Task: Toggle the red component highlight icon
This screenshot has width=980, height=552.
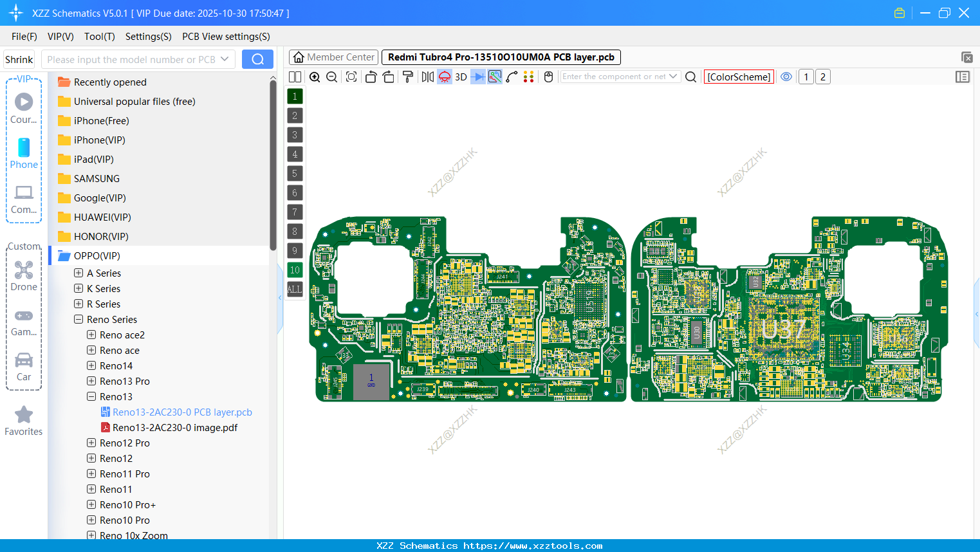Action: tap(445, 77)
